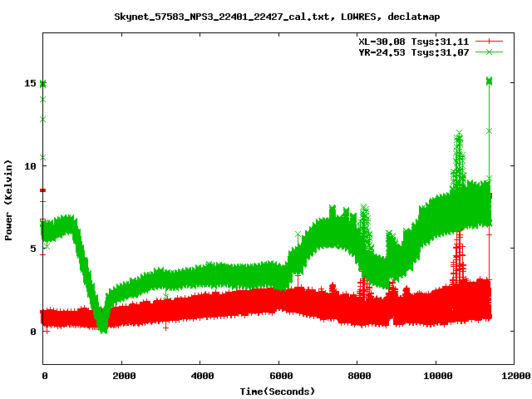Click the green YR legend line sample
532x399 pixels.
[489, 52]
